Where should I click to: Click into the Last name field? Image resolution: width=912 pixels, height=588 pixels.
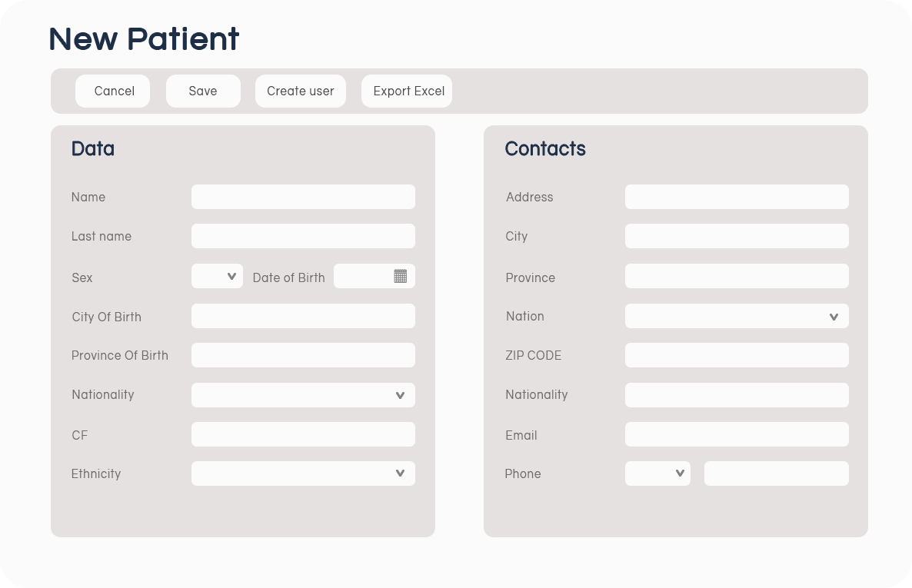(303, 236)
